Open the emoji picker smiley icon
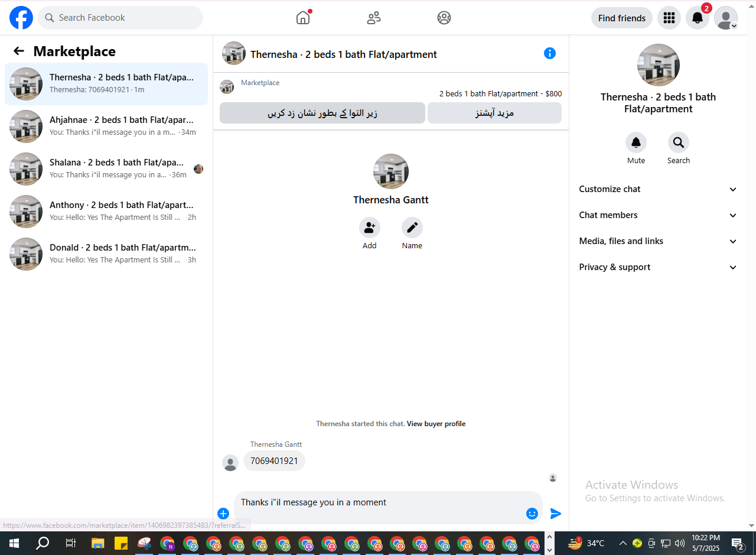 532,514
